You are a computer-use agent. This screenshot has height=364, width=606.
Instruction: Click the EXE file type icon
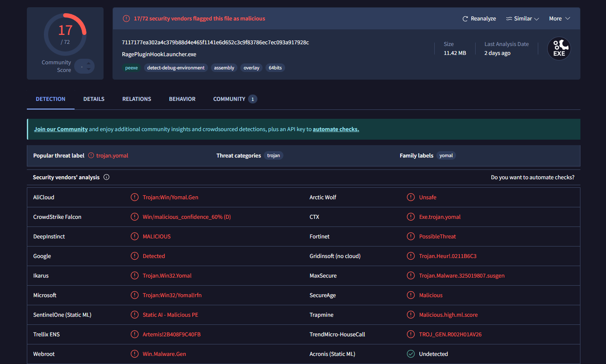(559, 49)
